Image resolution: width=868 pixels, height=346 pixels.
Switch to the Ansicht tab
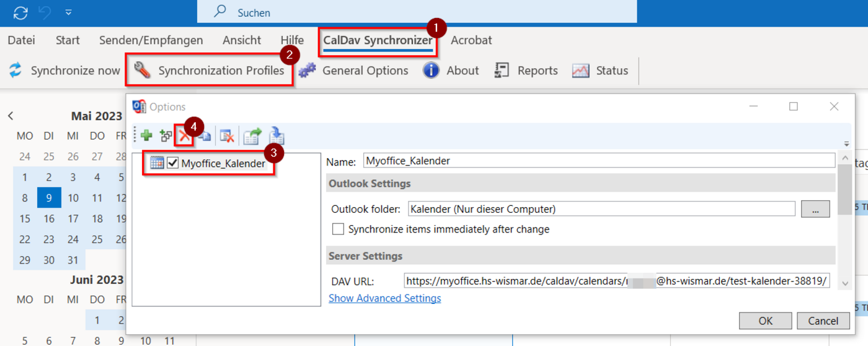click(x=242, y=40)
